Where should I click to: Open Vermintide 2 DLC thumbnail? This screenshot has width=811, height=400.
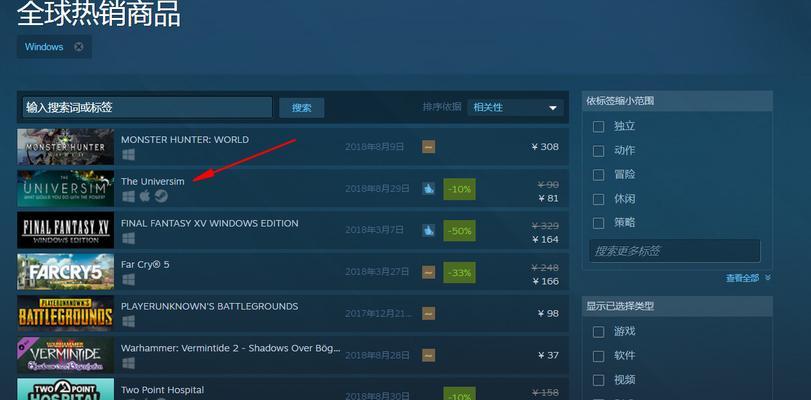point(66,355)
